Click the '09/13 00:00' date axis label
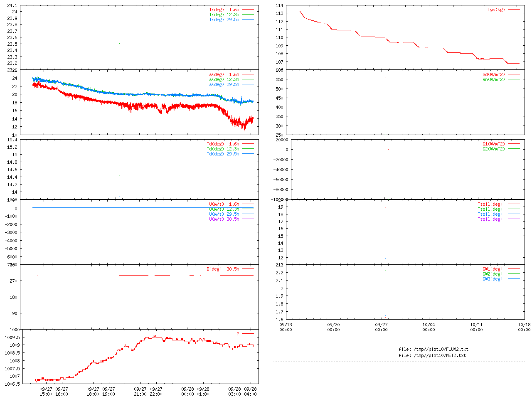 [286, 327]
